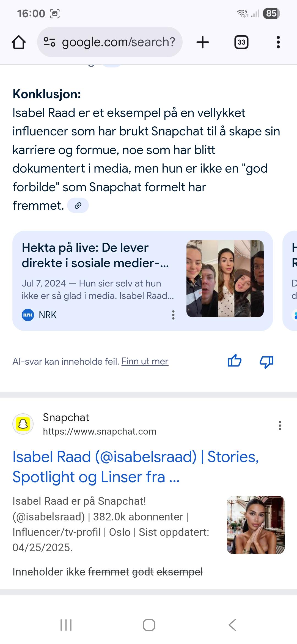Tap the Chrome home icon
The height and width of the screenshot is (644, 297).
coord(19,42)
